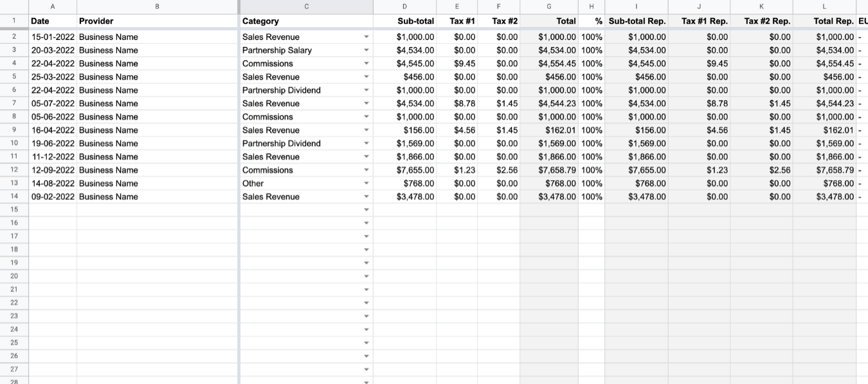868x384 pixels.
Task: Open dropdown arrow for the Other category
Action: [366, 183]
